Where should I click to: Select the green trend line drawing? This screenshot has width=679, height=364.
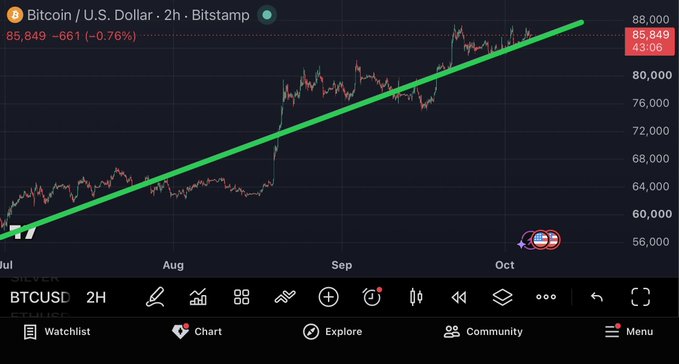tap(291, 129)
